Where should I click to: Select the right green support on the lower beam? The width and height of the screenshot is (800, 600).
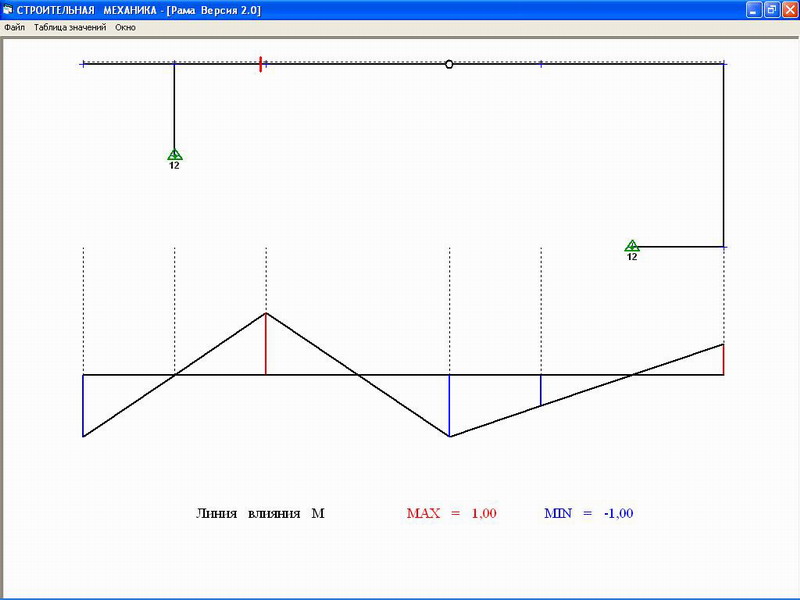tap(632, 246)
